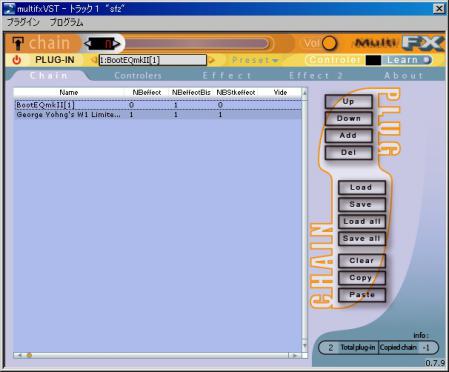Screen dimensions: 449x372
Task: Click the list's vertical scroll down arrow
Action: point(304,345)
